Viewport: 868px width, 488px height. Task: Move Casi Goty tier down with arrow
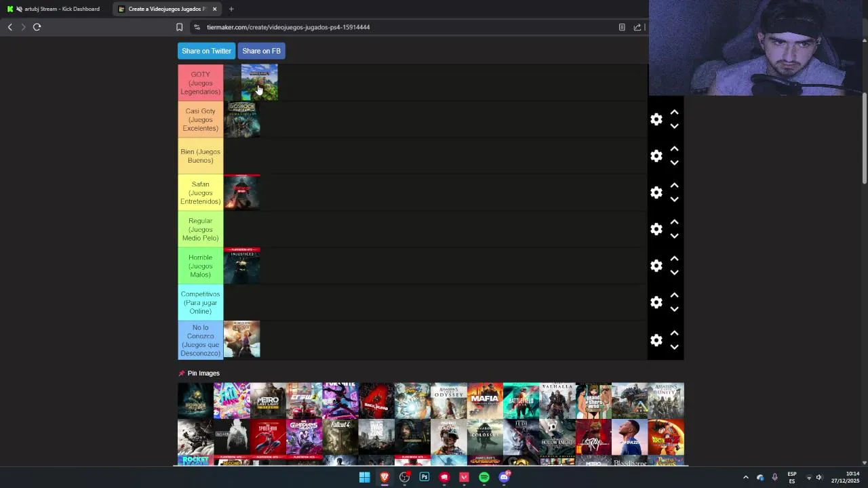pos(674,126)
